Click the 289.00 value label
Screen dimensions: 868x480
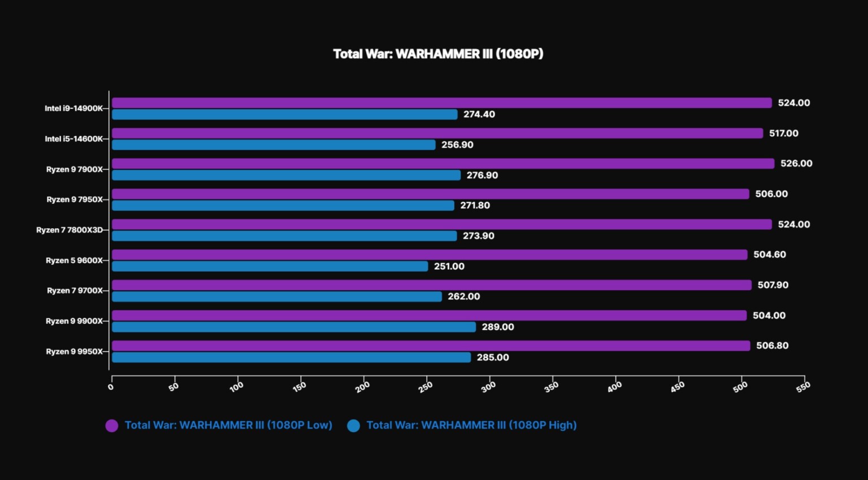point(498,327)
